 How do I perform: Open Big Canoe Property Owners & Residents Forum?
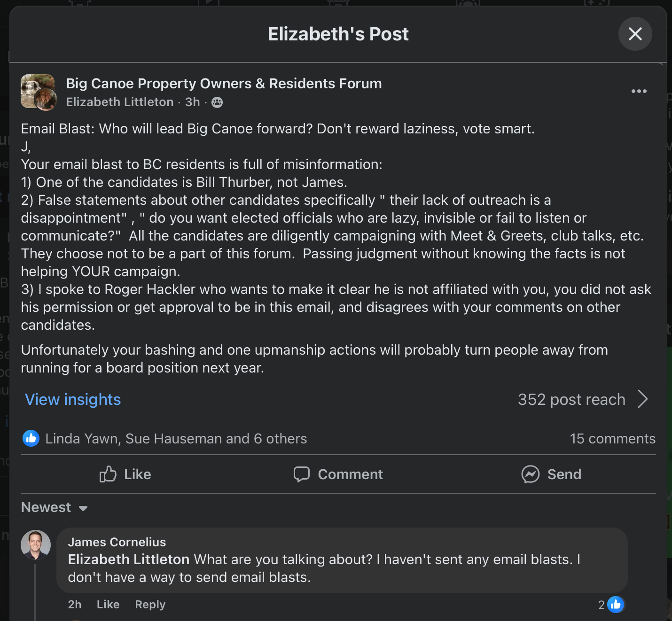[x=224, y=84]
